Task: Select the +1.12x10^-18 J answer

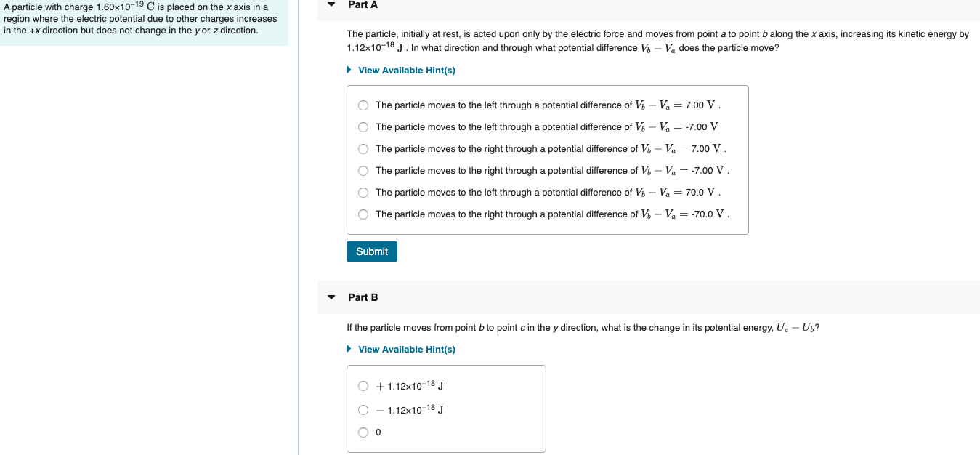Action: (x=363, y=386)
